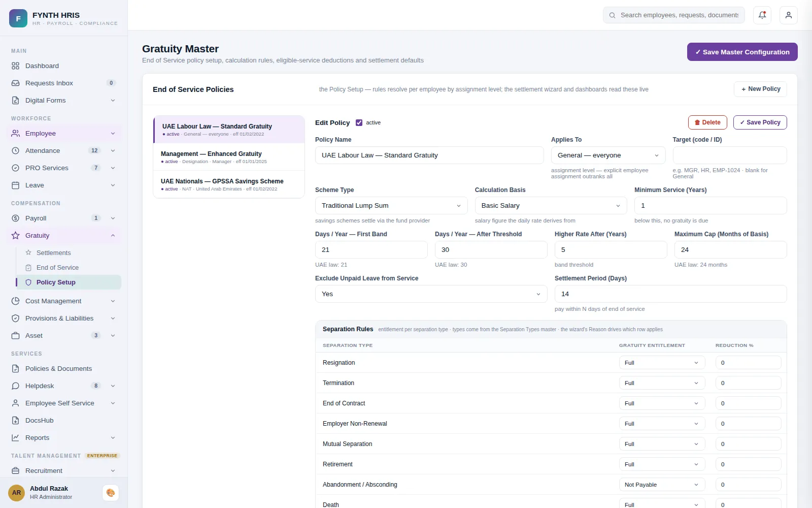This screenshot has width=812, height=508.
Task: Open notifications bell icon
Action: pos(762,15)
